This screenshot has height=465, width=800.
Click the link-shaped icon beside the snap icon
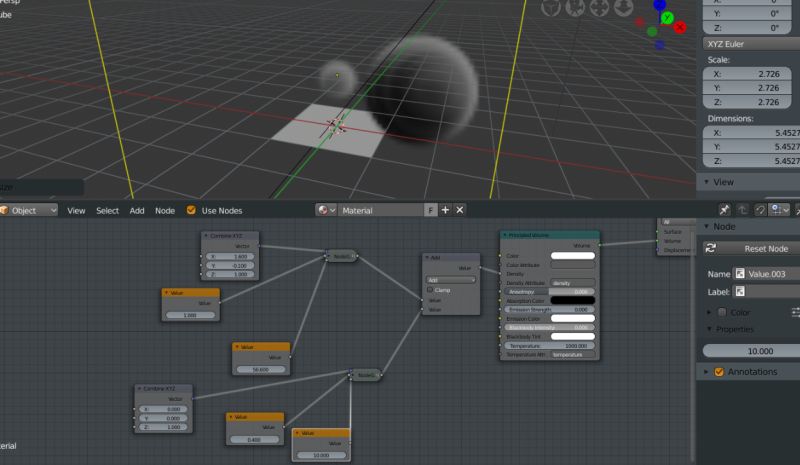click(x=760, y=210)
